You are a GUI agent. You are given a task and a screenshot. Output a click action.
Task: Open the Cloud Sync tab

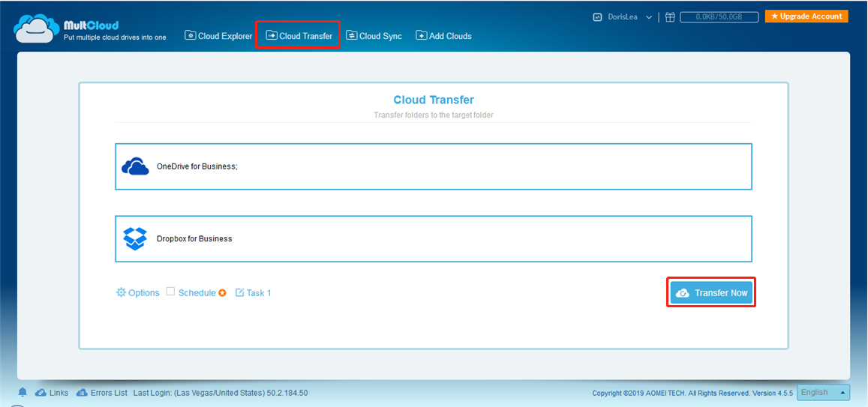coord(374,36)
